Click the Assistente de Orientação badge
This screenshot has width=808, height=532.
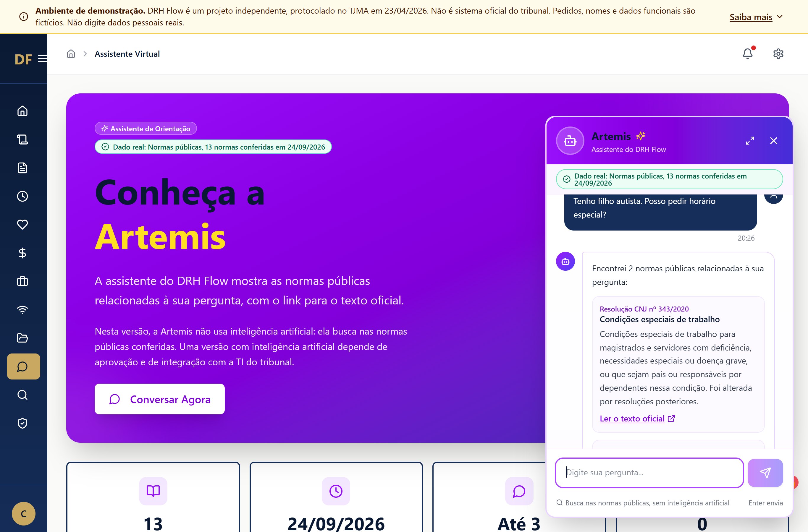click(146, 128)
